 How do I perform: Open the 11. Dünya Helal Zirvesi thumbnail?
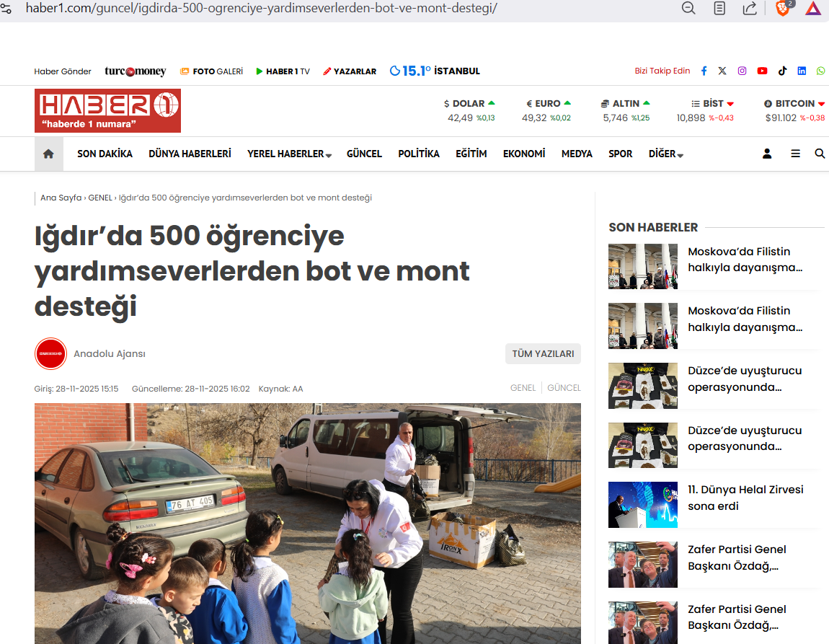[642, 505]
